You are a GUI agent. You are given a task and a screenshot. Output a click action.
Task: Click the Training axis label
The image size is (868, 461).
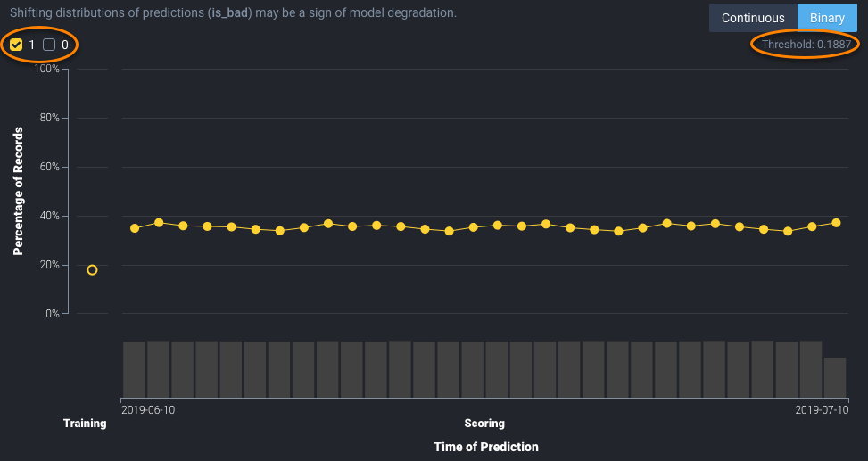pyautogui.click(x=85, y=424)
